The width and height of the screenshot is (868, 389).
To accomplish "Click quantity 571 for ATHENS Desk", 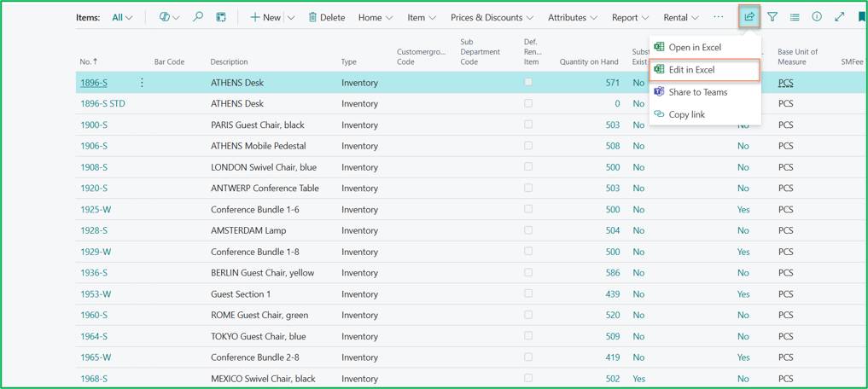I will click(x=612, y=83).
